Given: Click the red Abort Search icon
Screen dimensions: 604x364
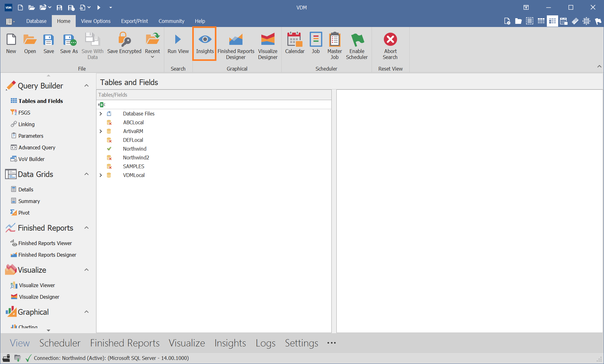Looking at the screenshot, I should (x=390, y=40).
